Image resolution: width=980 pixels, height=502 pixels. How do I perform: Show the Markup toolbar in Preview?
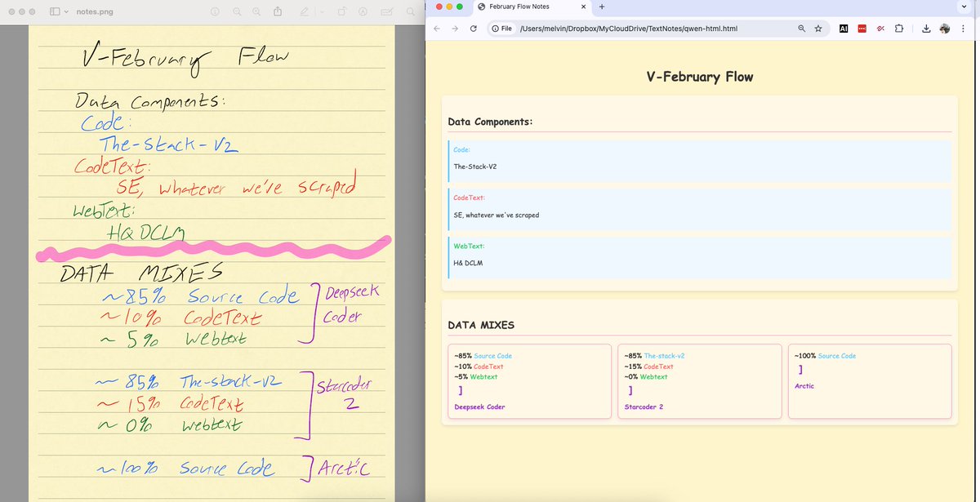click(363, 12)
